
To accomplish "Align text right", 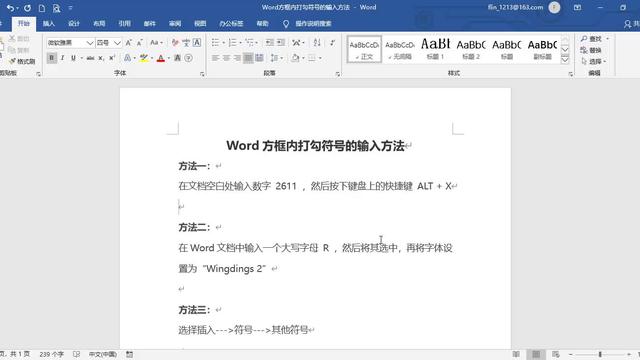I will pos(237,58).
